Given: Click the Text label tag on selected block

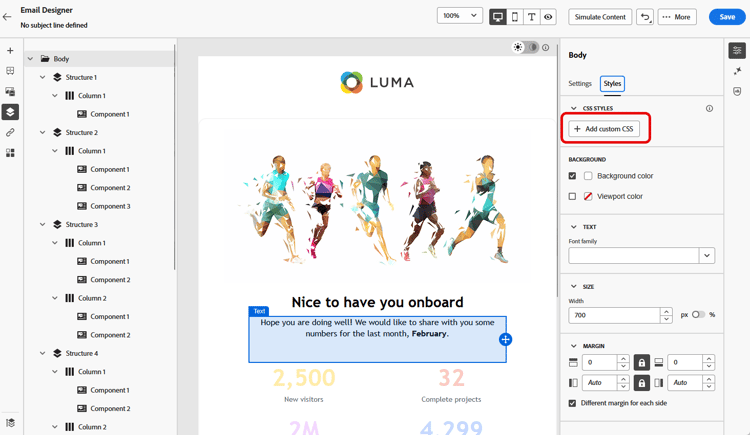Looking at the screenshot, I should [x=259, y=311].
